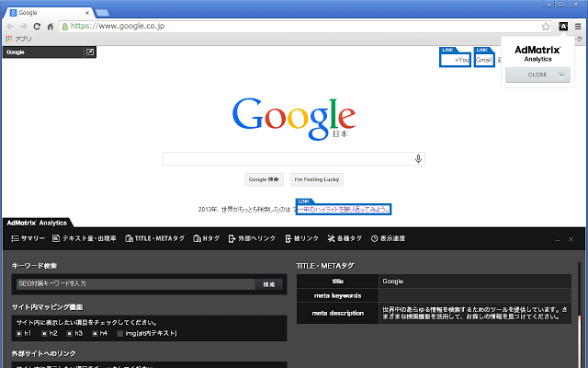The width and height of the screenshot is (588, 368).
Task: Bookmark the page with the star icon
Action: point(546,27)
